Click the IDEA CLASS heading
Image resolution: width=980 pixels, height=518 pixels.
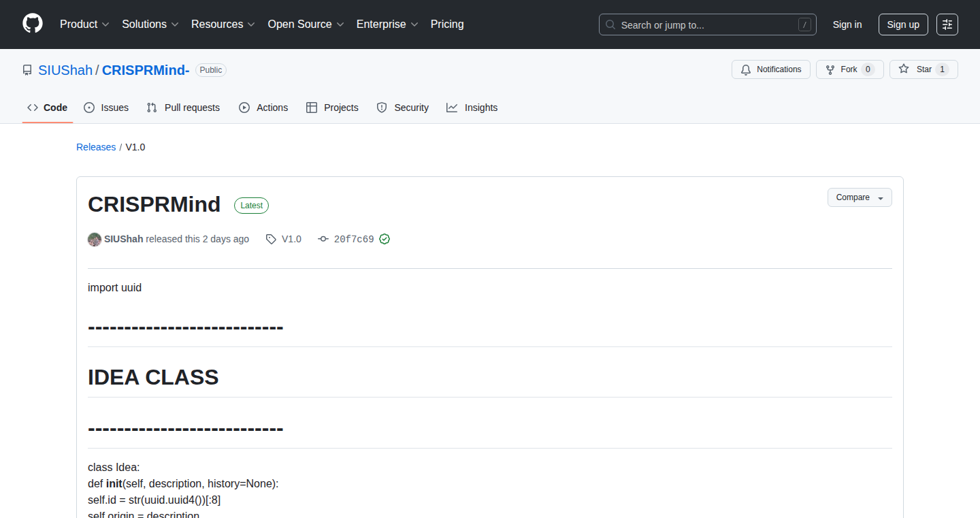[153, 377]
